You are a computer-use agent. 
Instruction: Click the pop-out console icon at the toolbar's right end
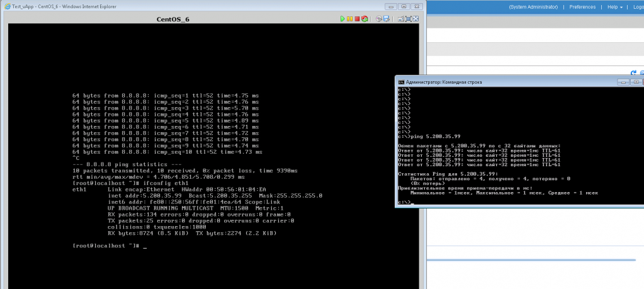click(415, 19)
